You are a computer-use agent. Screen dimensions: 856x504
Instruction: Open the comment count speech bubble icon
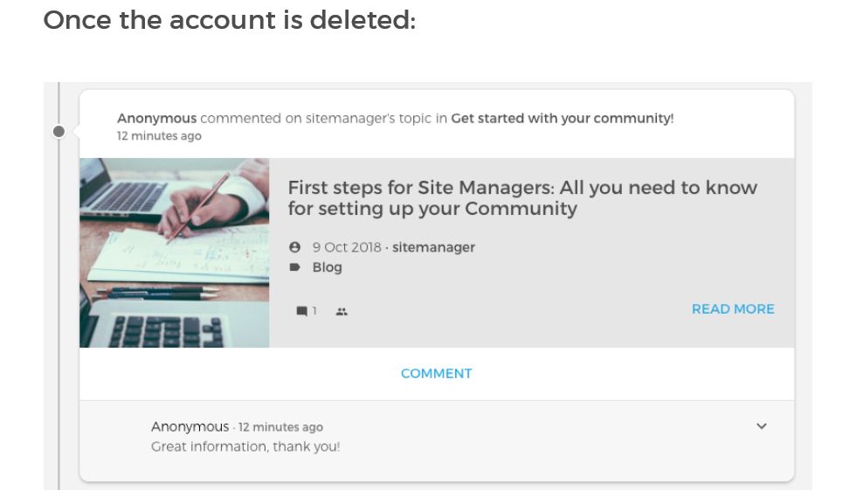pos(301,310)
